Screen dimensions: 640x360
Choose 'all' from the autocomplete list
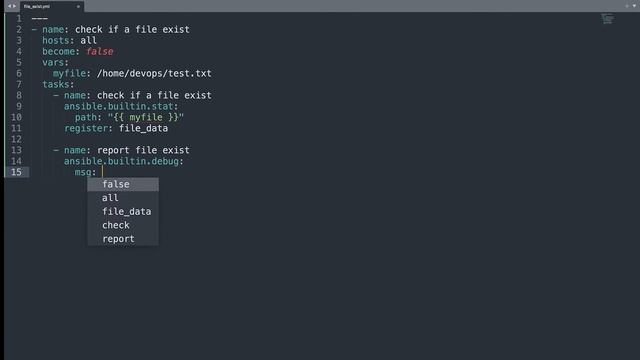click(123, 198)
